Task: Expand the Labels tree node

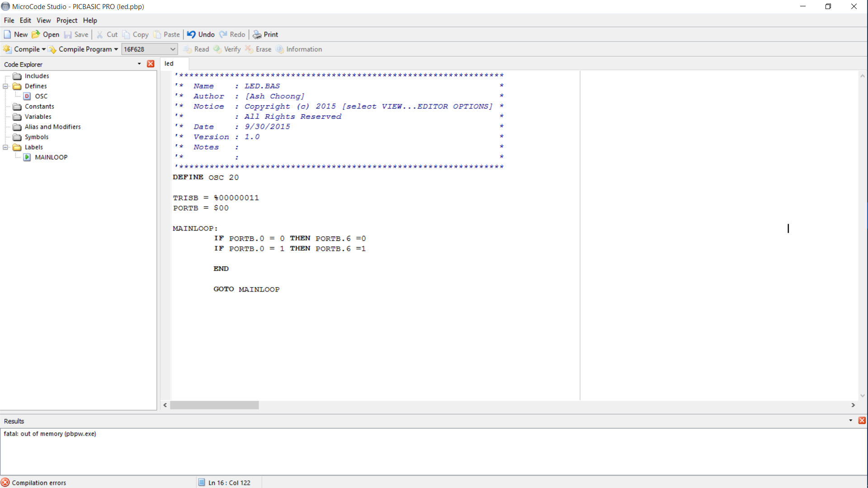Action: [x=5, y=147]
